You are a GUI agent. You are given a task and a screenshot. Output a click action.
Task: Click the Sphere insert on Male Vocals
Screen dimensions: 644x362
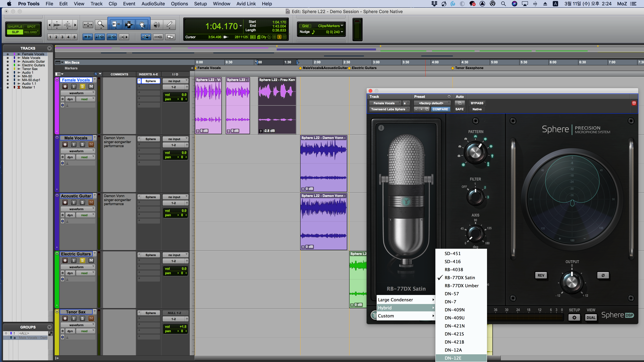[x=150, y=139]
